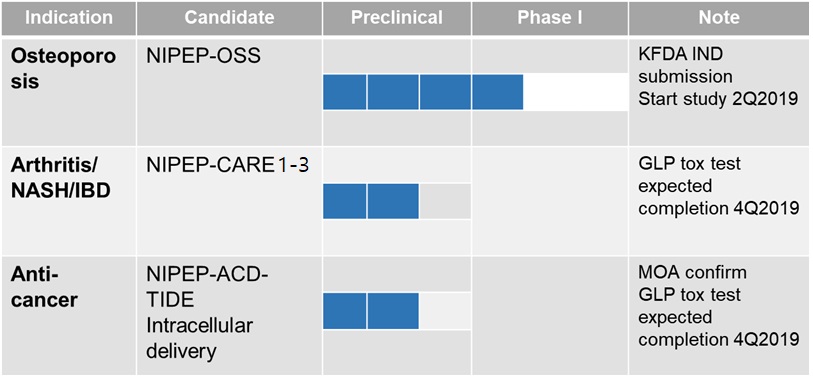Click first blue progress block for NIPEP-OSS
The height and width of the screenshot is (377, 813).
[345, 92]
